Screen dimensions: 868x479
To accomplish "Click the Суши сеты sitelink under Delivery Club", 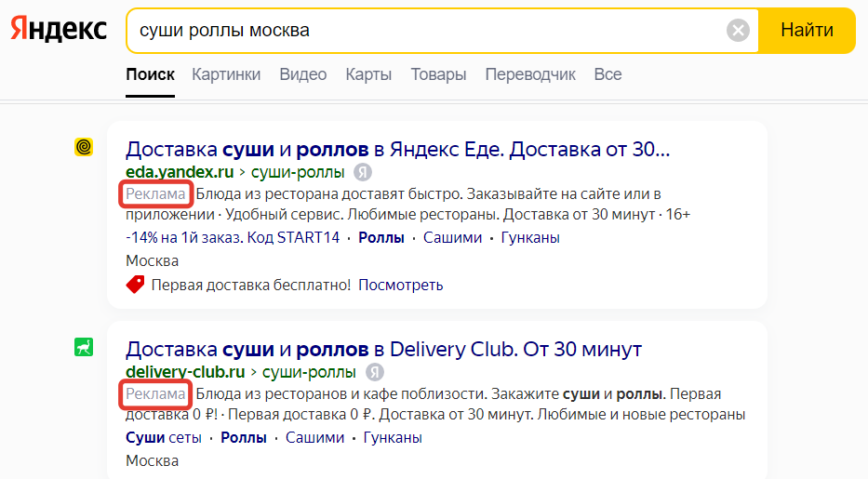I will point(164,437).
